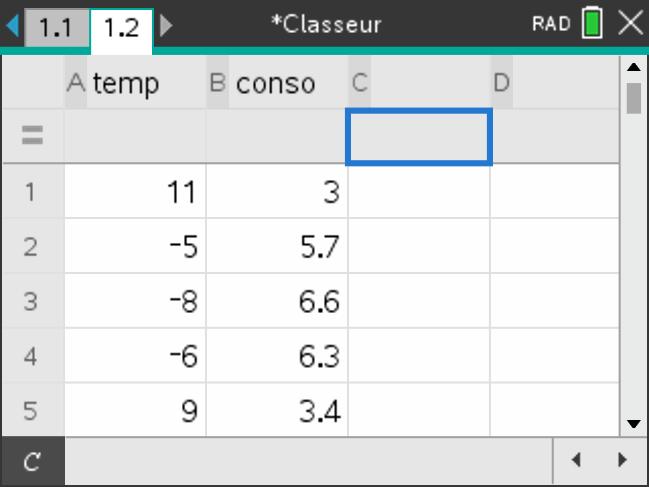Viewport: 649px width, 487px height.
Task: Close the Classeur document with X
Action: click(x=630, y=25)
